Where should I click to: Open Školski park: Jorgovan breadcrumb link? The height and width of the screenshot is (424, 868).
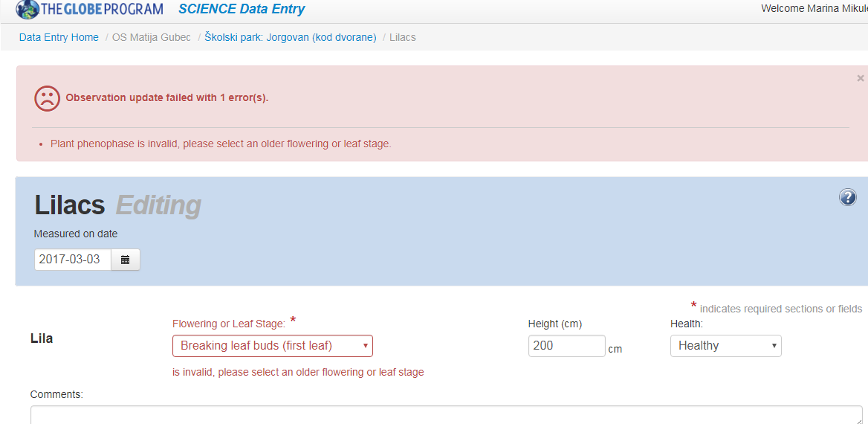[x=291, y=37]
